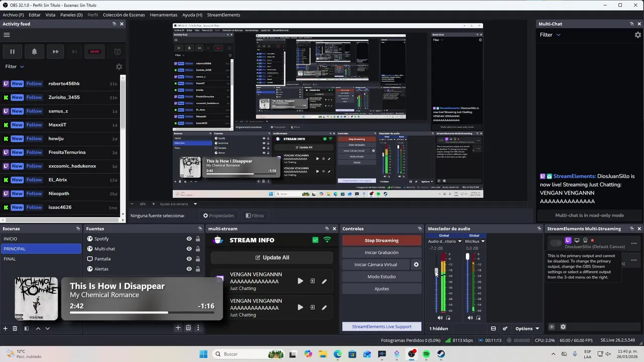
Task: Open the Windows Start menu
Action: [203, 354]
